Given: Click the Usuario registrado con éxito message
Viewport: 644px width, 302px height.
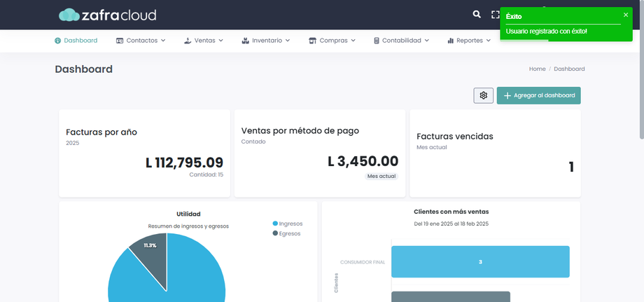Looking at the screenshot, I should click(x=546, y=32).
